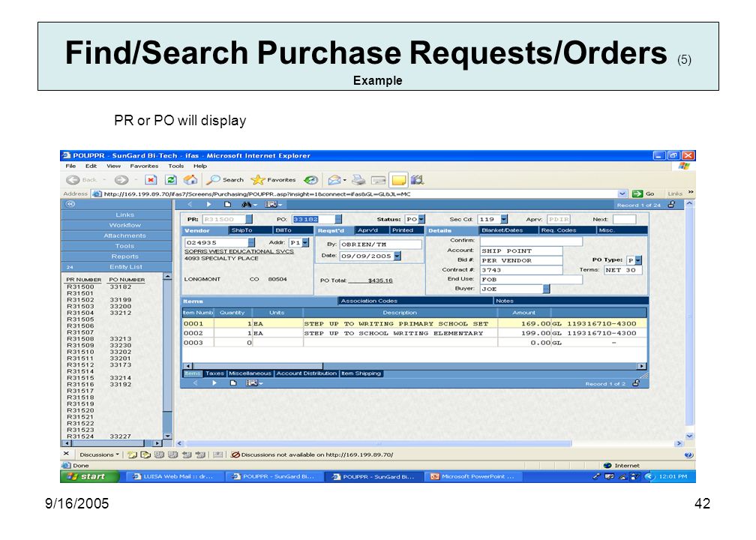Click the browser Forward arrow icon

pyautogui.click(x=121, y=180)
